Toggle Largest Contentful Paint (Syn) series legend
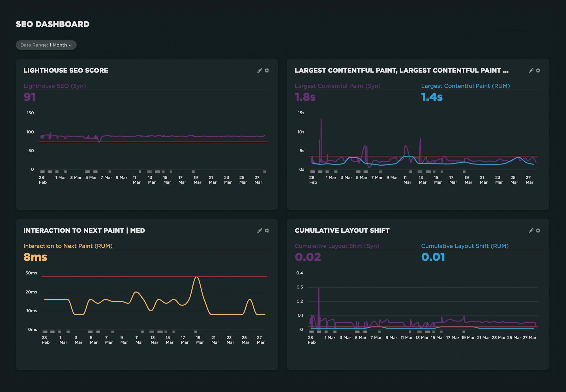 [x=337, y=86]
